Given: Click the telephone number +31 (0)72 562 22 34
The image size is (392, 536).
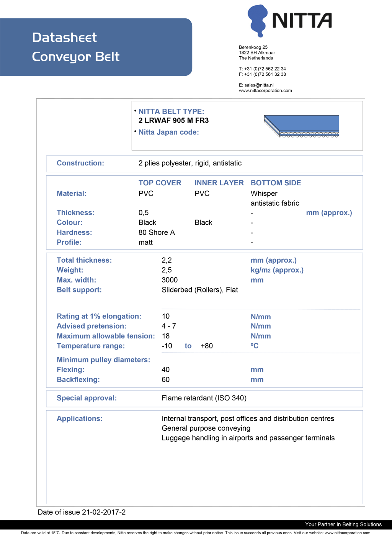Looking at the screenshot, I should (x=265, y=69).
